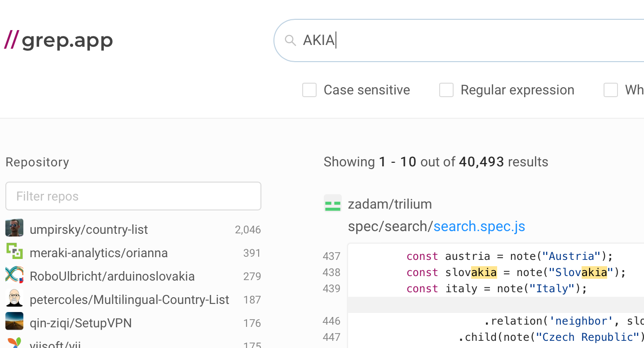Select the umpirsky/country-list repository filter
The width and height of the screenshot is (644, 348).
[133, 229]
